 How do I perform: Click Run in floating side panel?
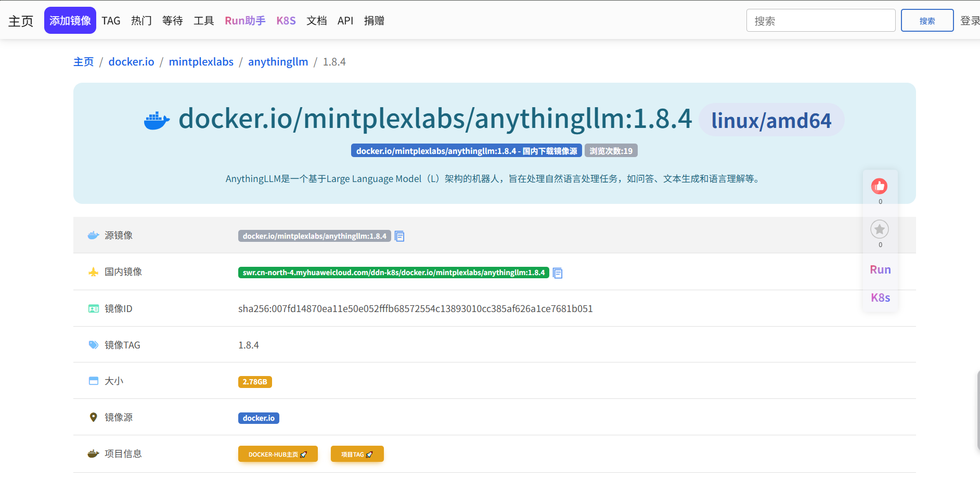pos(880,270)
